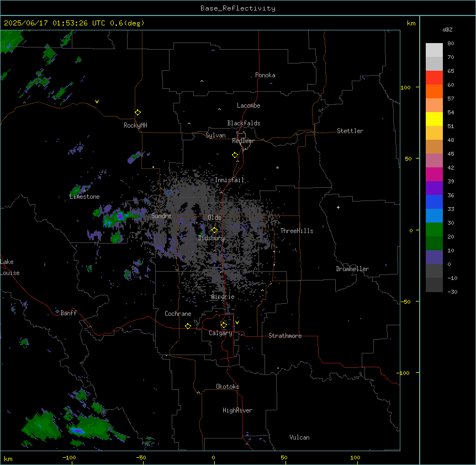
Task: Click the Lake Louise label
Action: [10, 267]
